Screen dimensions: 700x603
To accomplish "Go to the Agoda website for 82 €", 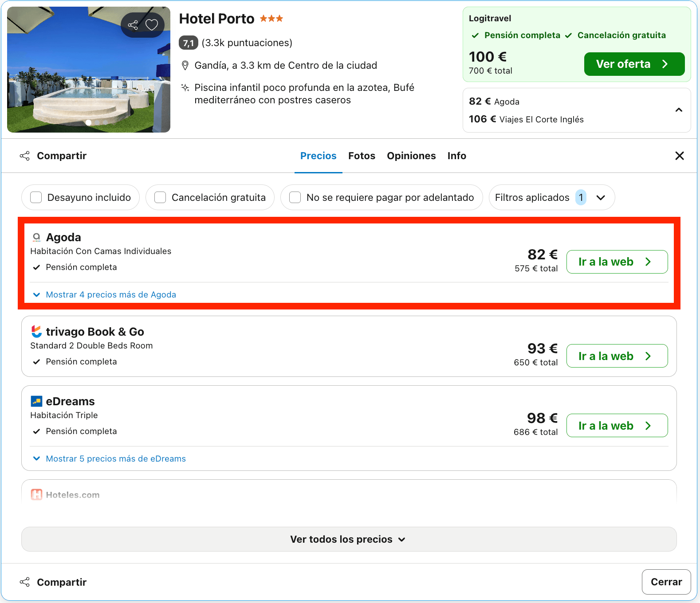I will (x=617, y=262).
